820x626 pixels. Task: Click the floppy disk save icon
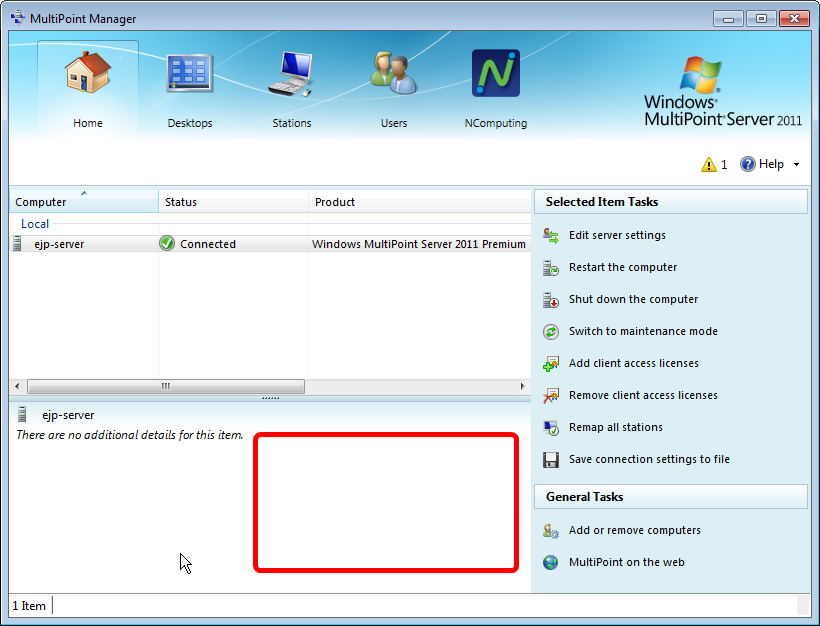pos(551,460)
